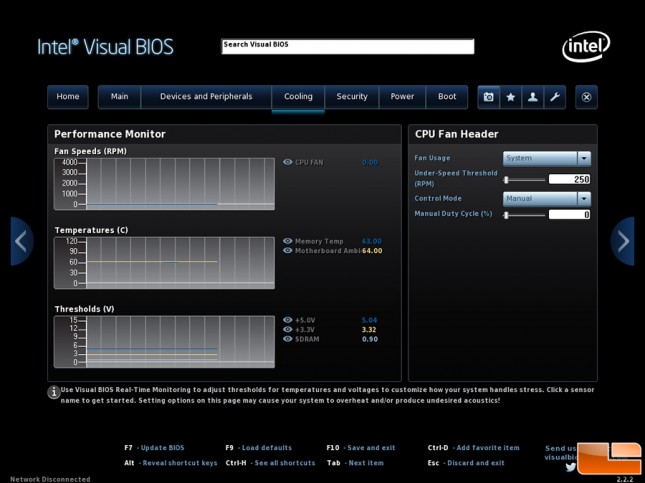Click the 3.32 voltage value
645x483 pixels.
(x=369, y=330)
